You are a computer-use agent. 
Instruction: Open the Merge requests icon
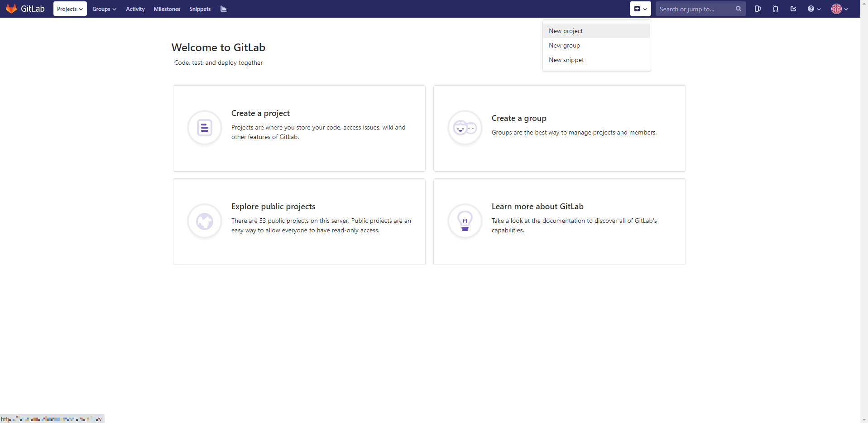pyautogui.click(x=775, y=9)
